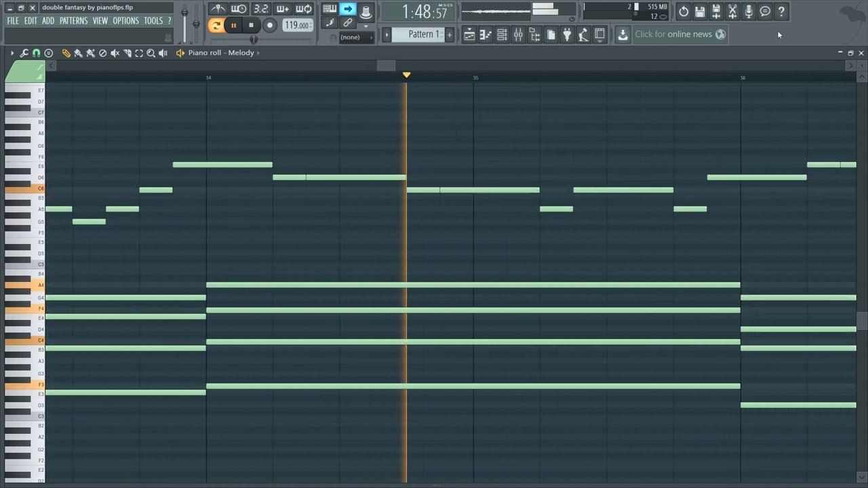Image resolution: width=868 pixels, height=488 pixels.
Task: Open the dropdown below multilink knob
Action: click(366, 26)
